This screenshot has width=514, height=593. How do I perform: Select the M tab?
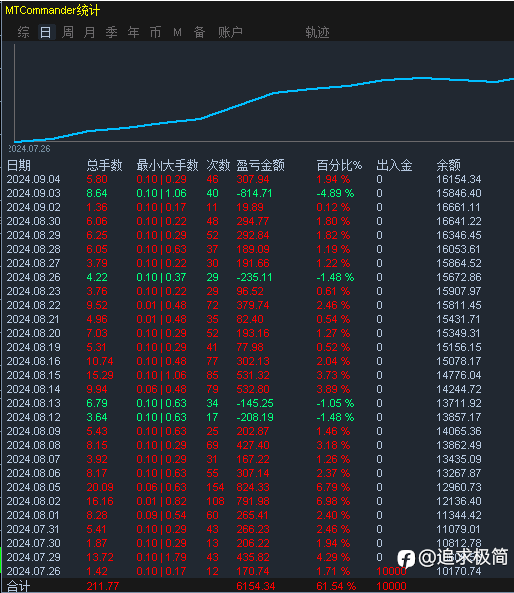[x=177, y=33]
